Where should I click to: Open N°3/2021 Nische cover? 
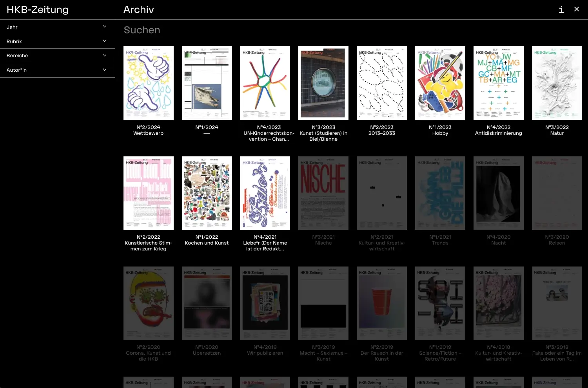coord(323,193)
